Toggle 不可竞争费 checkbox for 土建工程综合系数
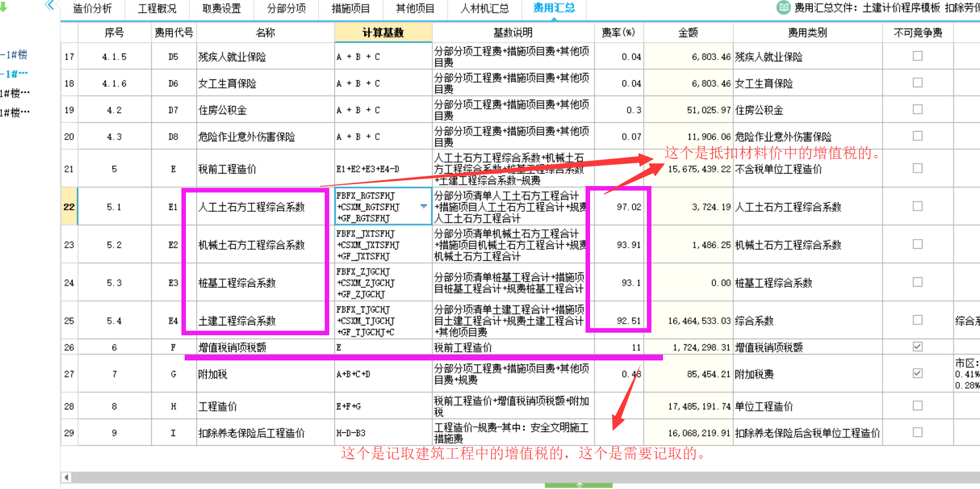 (917, 320)
